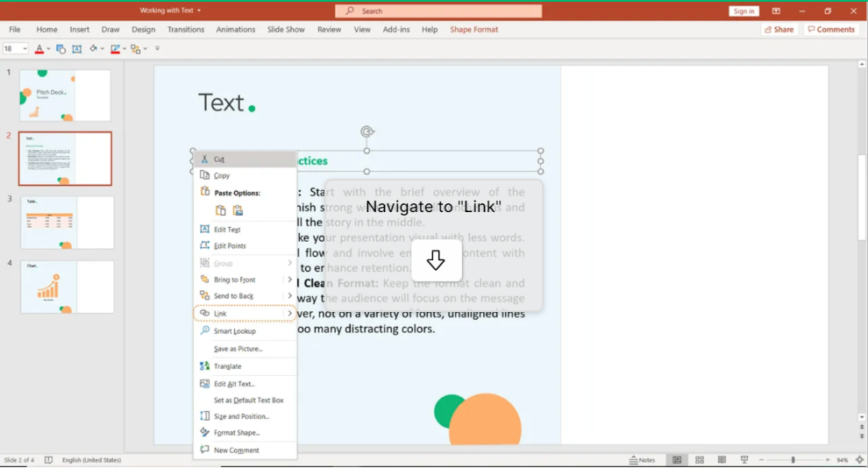Viewport: 868px width, 468px height.
Task: Open the Design ribbon tab
Action: (144, 29)
